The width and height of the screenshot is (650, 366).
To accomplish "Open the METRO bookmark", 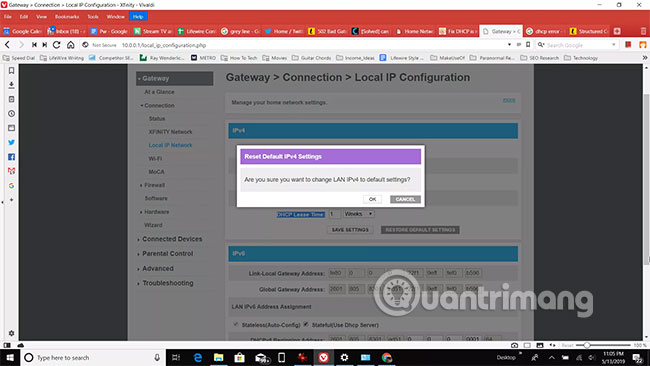I will pyautogui.click(x=204, y=58).
